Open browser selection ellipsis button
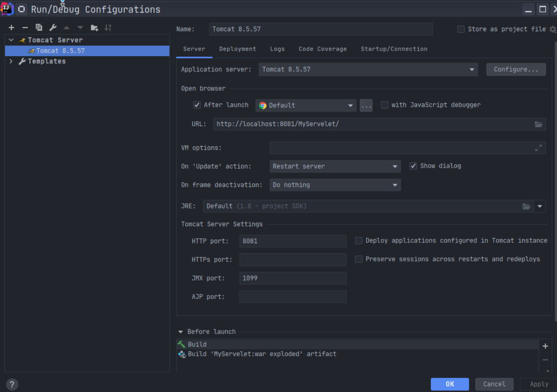The width and height of the screenshot is (557, 392). coord(366,105)
